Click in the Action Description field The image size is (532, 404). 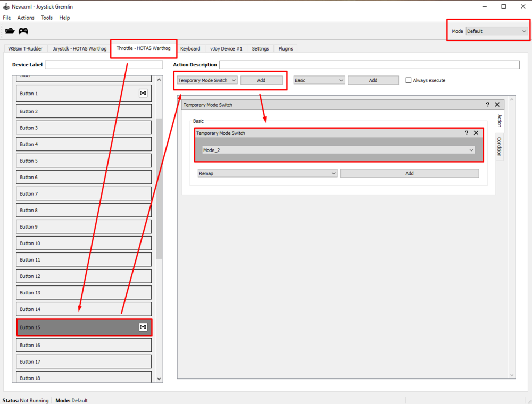[370, 65]
